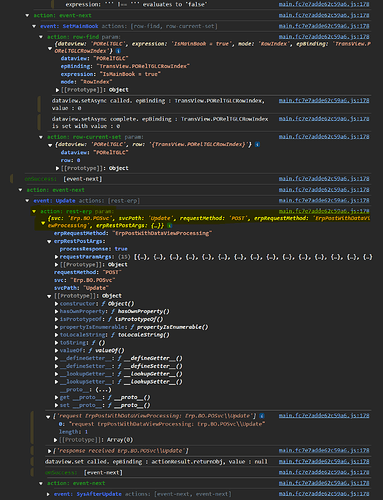Collapse the event: Update group
The height and width of the screenshot is (500, 383).
(27, 201)
